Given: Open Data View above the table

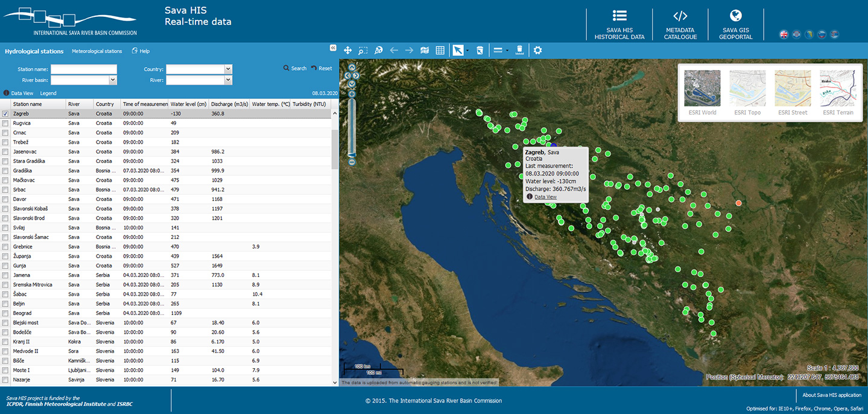Looking at the screenshot, I should pos(18,94).
